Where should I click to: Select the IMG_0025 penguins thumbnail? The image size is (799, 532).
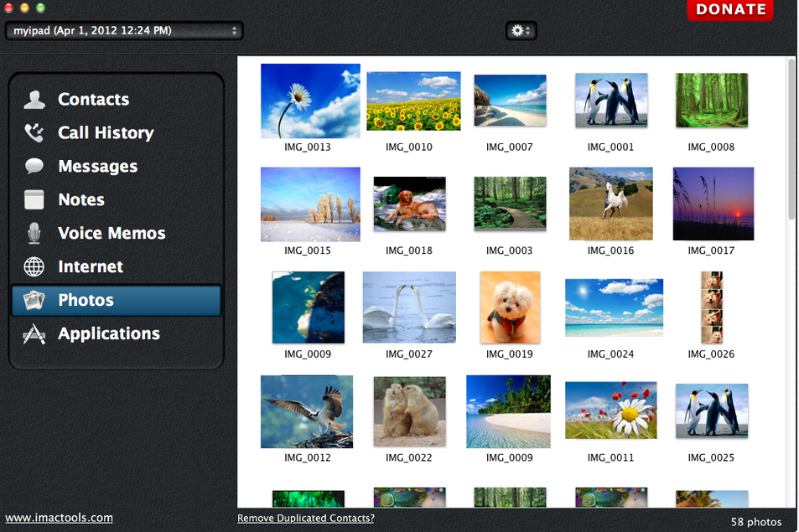[712, 411]
